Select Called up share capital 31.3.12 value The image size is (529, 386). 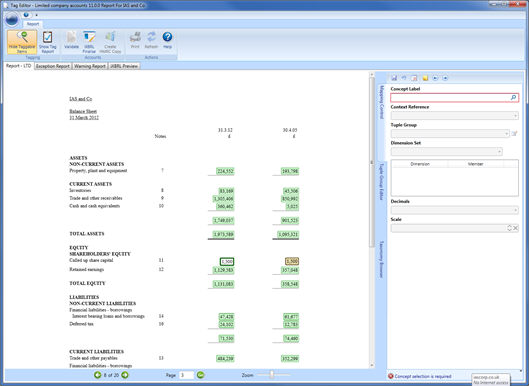tap(227, 261)
